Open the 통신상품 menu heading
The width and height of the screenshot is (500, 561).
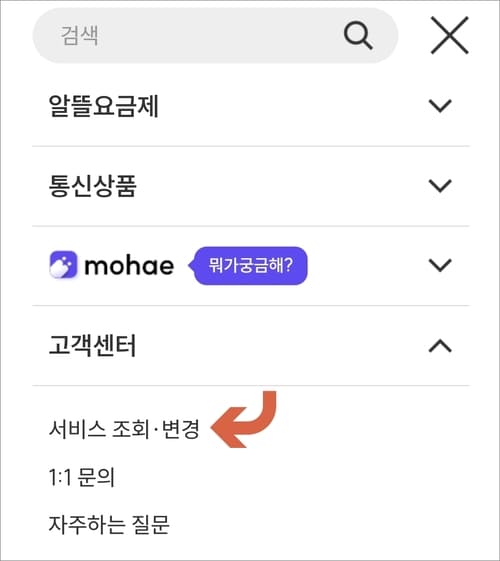point(93,186)
